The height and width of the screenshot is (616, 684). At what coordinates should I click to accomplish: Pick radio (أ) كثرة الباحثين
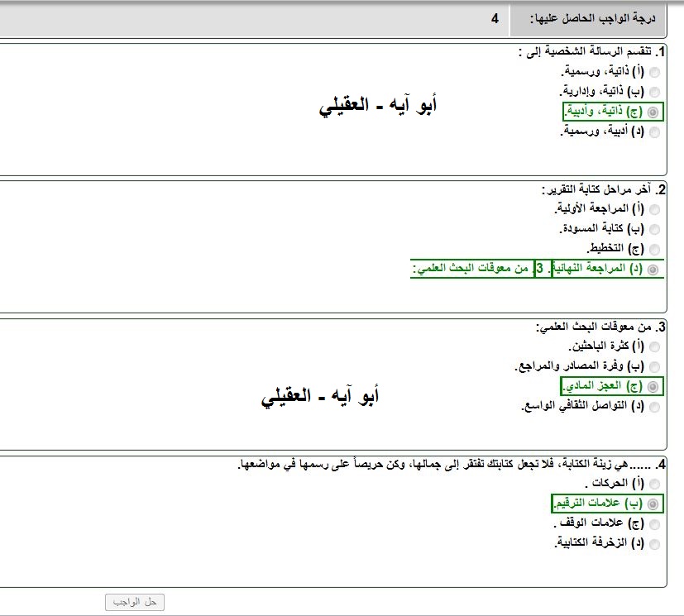click(654, 347)
